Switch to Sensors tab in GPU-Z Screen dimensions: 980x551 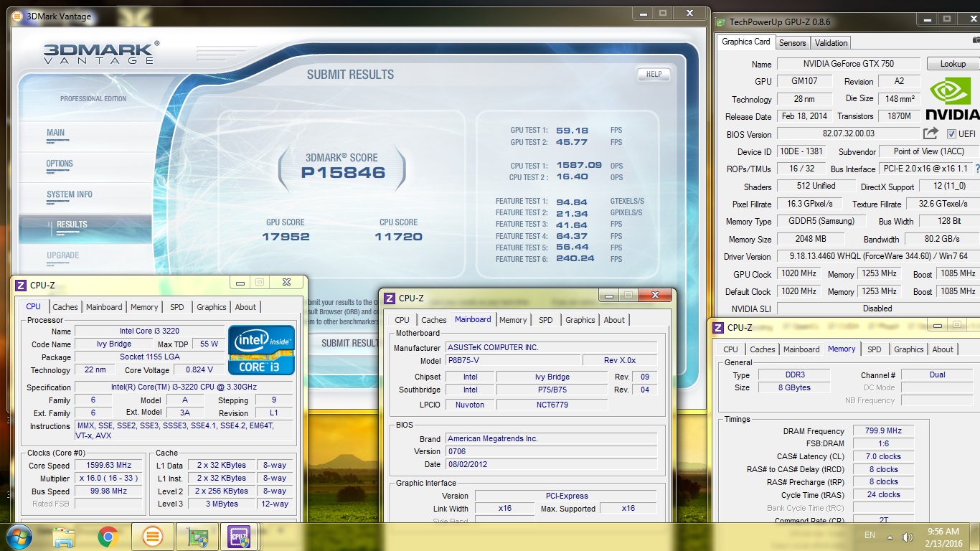(x=792, y=43)
